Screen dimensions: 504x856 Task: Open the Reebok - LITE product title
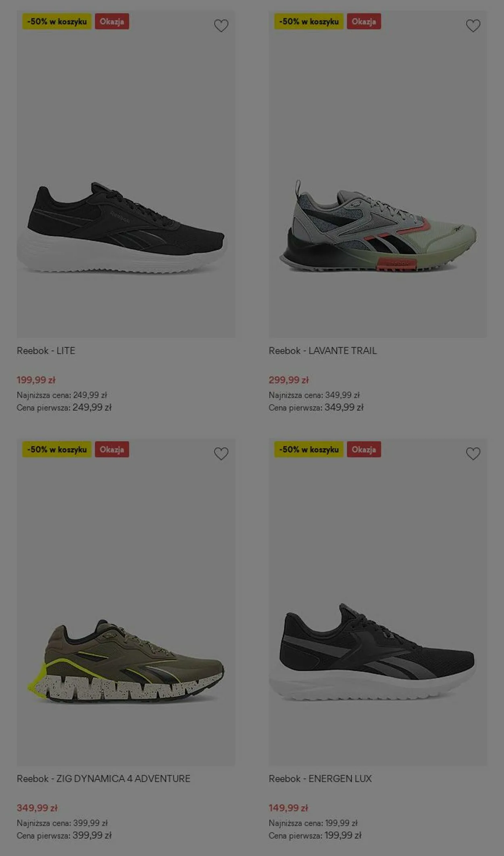(46, 351)
